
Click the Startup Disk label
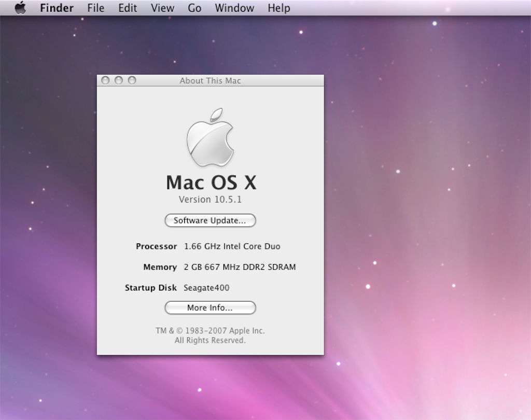151,288
